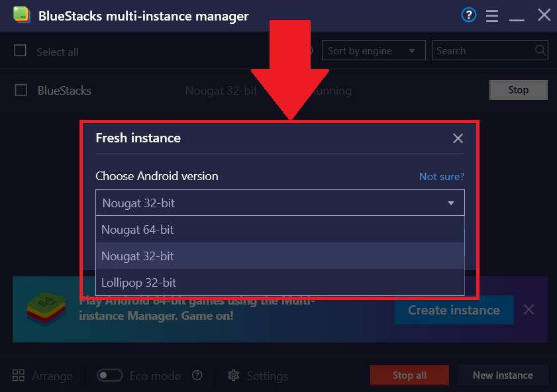
Task: Choose Nougat 64-bit from the list
Action: [280, 229]
